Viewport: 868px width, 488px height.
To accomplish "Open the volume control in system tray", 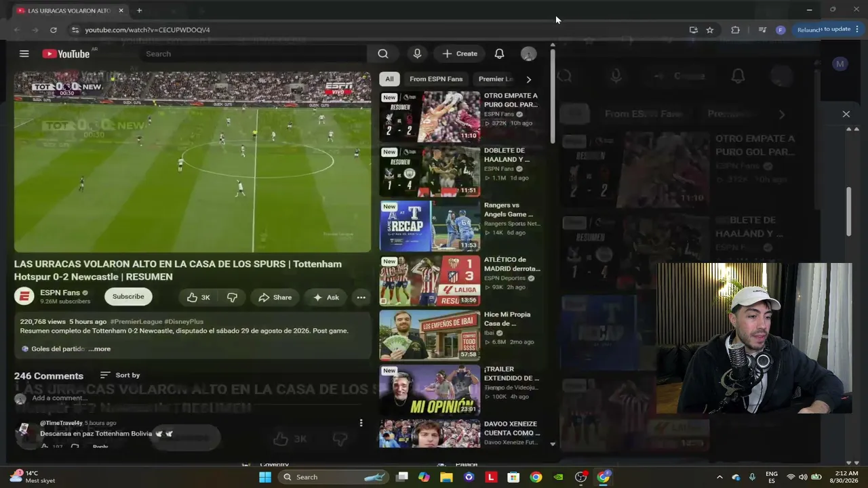I will pos(804,477).
